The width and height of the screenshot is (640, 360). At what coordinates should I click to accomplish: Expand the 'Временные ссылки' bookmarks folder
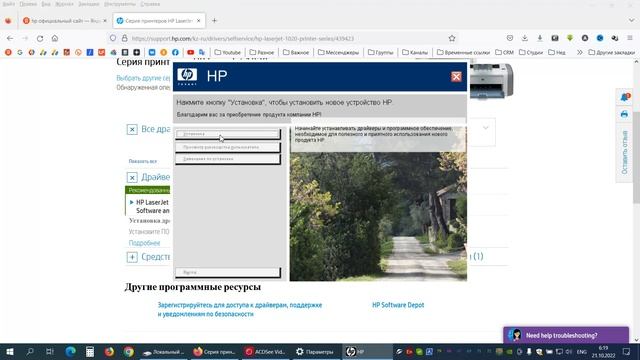(x=463, y=52)
